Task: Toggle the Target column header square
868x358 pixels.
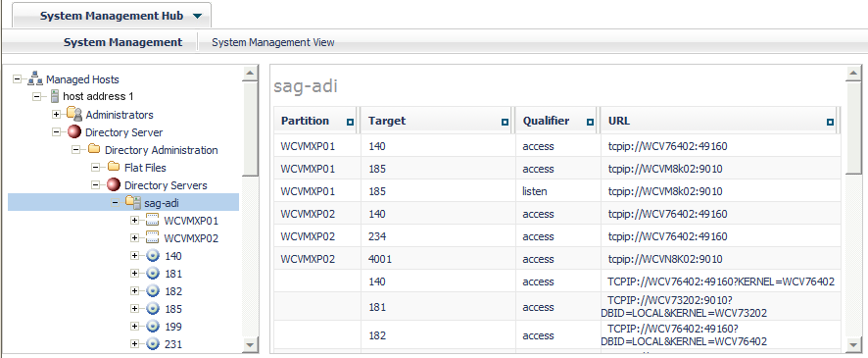Action: click(505, 122)
